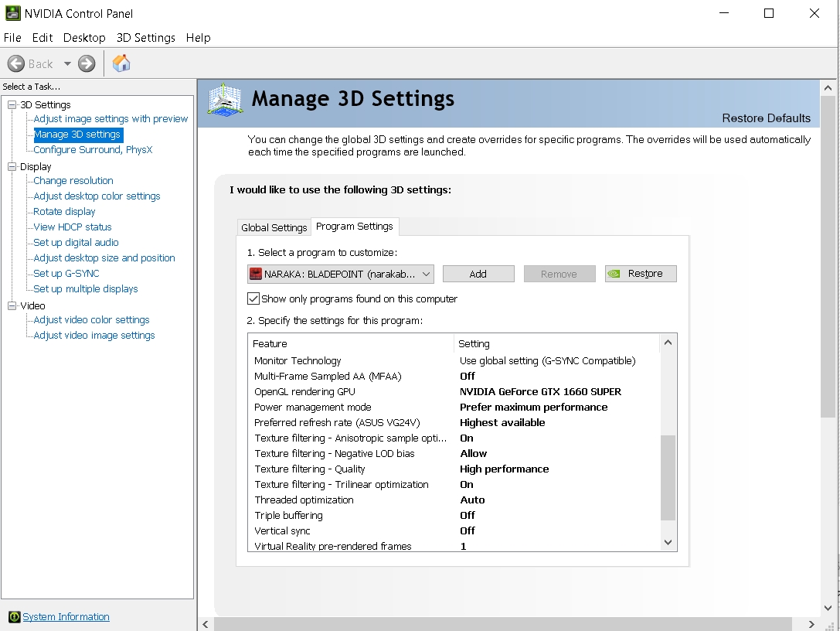Screen dimensions: 840x631
Task: Select the Program Settings tab
Action: [354, 227]
